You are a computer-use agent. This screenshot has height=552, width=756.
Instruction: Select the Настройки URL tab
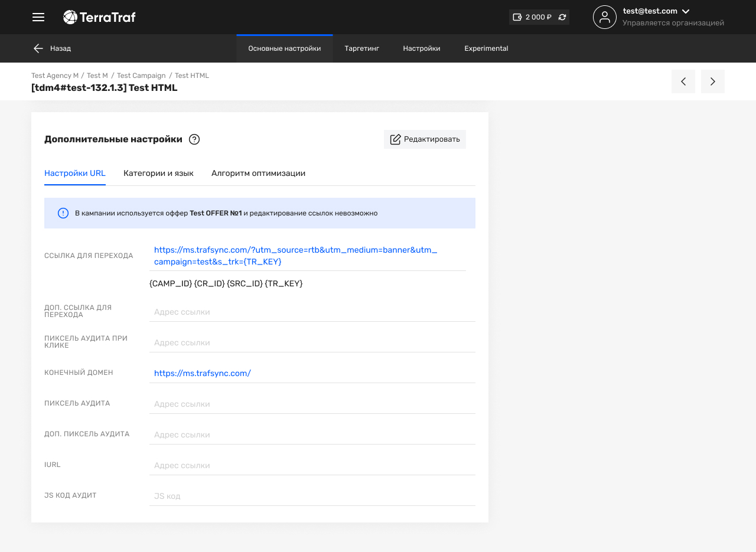(x=75, y=174)
